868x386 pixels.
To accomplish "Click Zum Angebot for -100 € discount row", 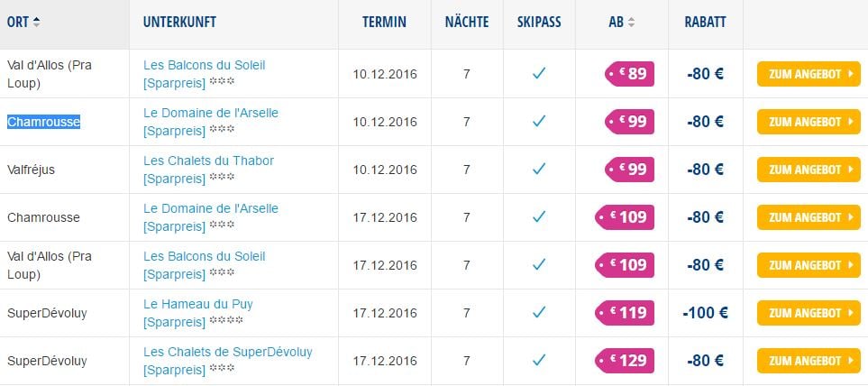I will click(x=809, y=313).
